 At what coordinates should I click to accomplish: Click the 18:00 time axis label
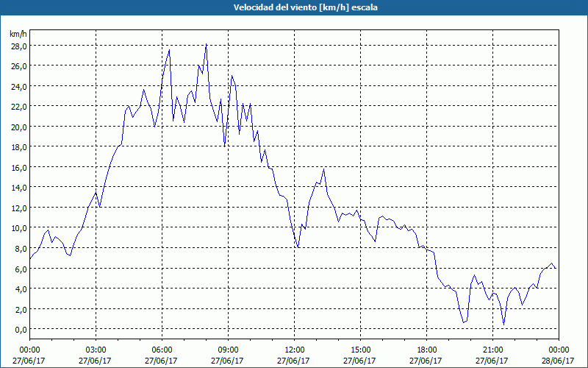(426, 350)
